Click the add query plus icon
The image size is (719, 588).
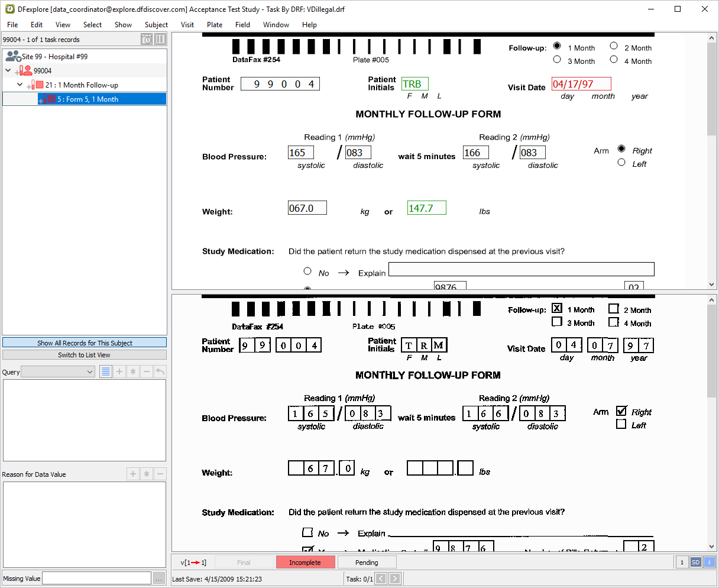click(119, 371)
